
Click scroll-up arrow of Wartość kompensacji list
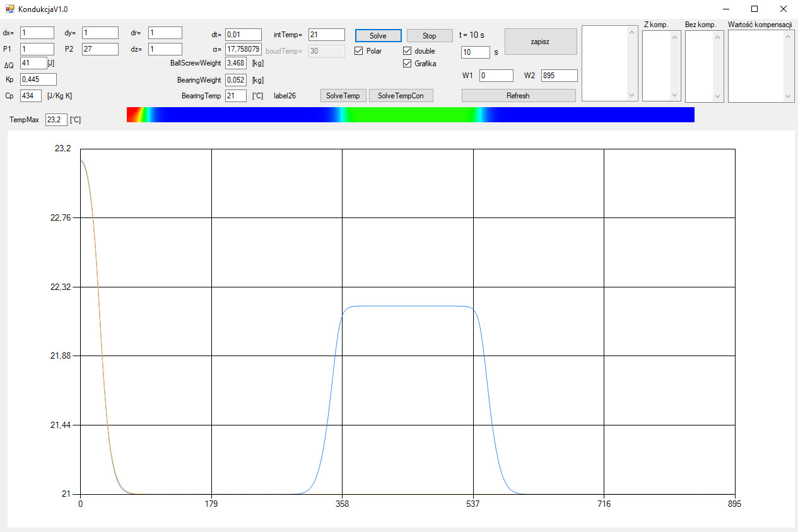pos(789,37)
